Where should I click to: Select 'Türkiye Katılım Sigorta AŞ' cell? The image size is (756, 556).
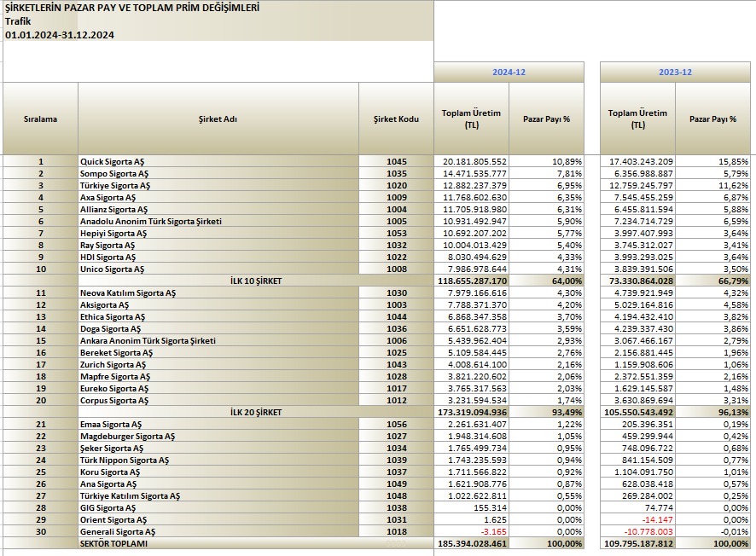[218, 495]
